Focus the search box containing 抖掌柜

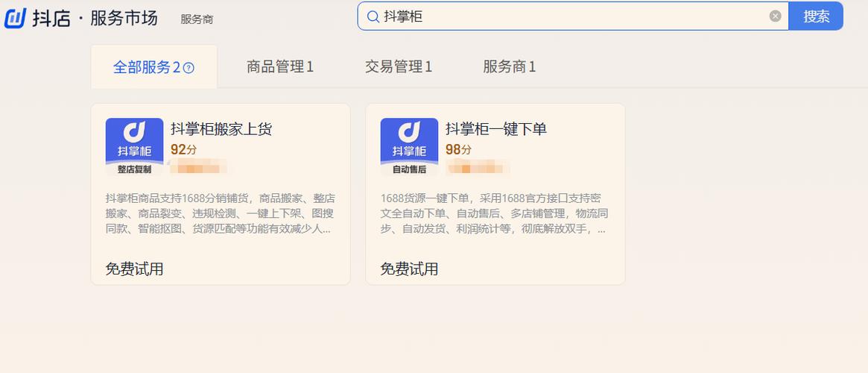pyautogui.click(x=573, y=16)
